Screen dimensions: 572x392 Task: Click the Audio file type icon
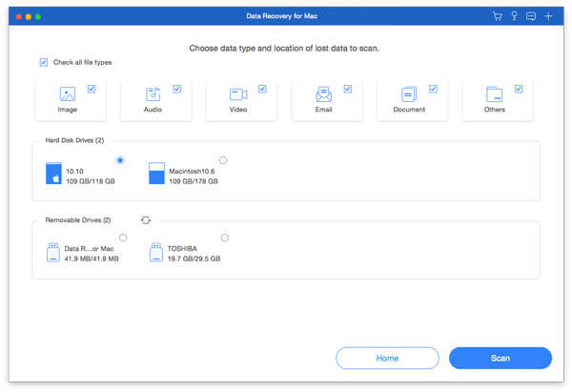(153, 93)
